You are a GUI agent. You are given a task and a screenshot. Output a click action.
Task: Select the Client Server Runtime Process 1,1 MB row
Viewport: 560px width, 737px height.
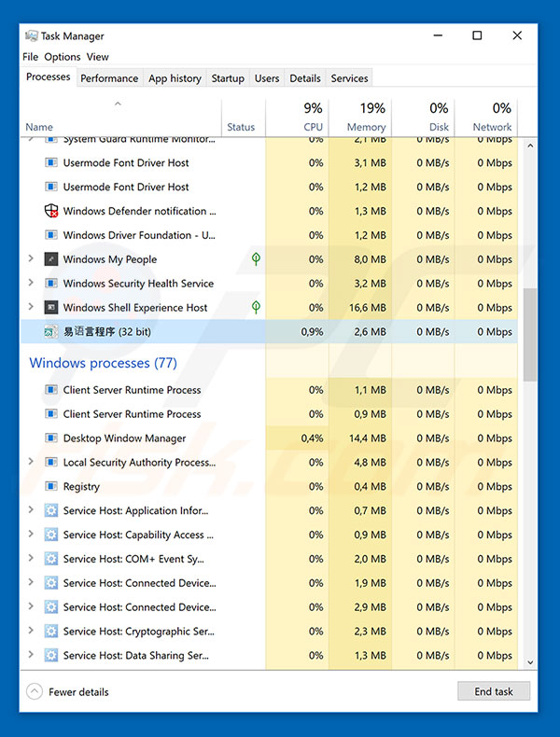tap(270, 390)
